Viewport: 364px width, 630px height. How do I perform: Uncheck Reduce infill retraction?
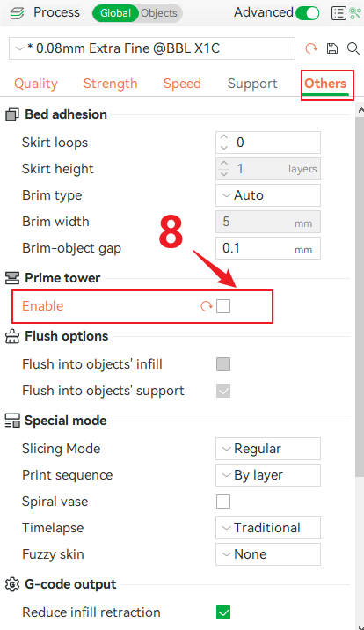223,612
